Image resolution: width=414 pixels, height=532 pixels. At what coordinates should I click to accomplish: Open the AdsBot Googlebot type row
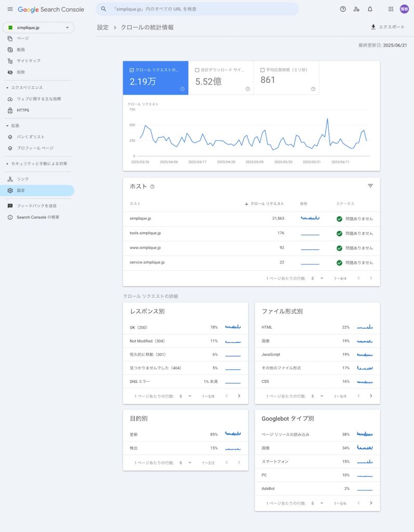317,489
